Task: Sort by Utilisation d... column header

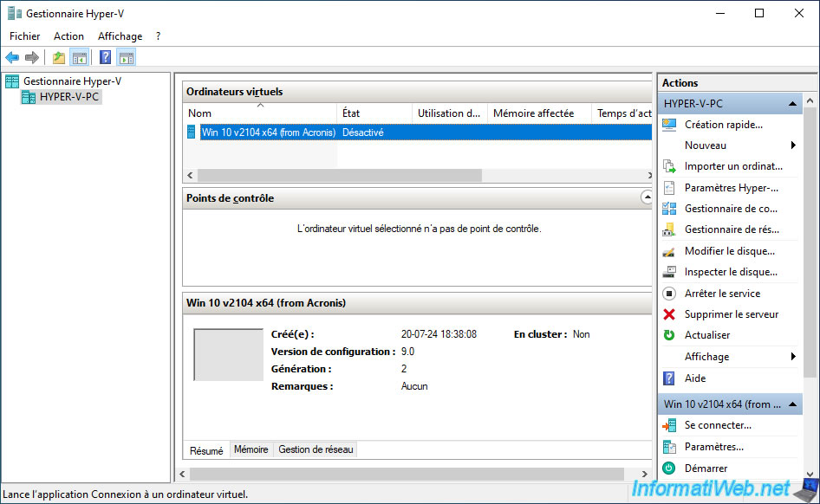Action: [449, 113]
